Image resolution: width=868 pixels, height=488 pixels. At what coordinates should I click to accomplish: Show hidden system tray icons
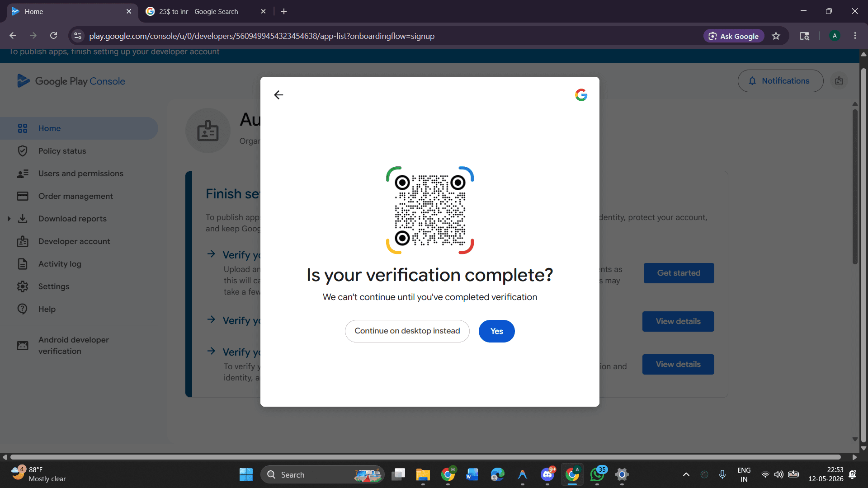(x=686, y=474)
